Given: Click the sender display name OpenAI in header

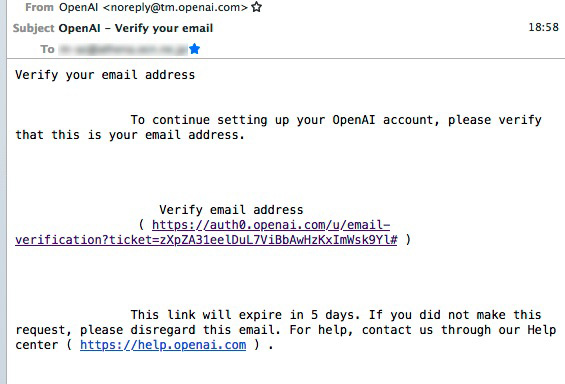Looking at the screenshot, I should pyautogui.click(x=78, y=7).
